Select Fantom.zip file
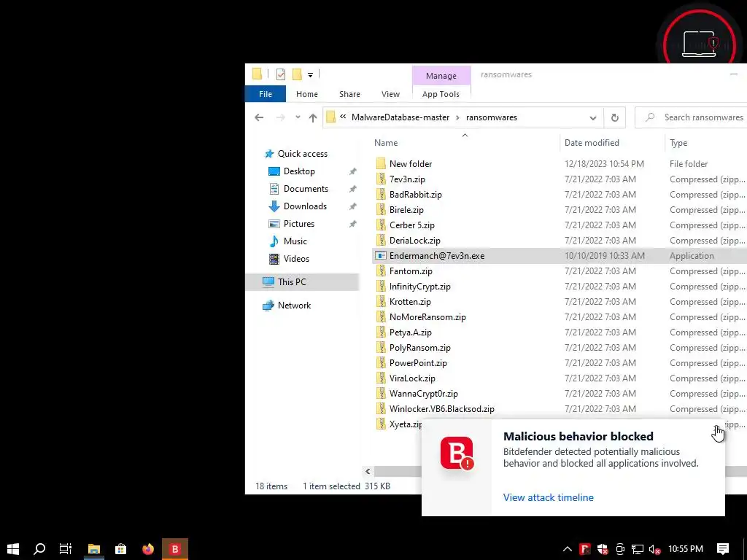The width and height of the screenshot is (747, 560). [x=411, y=271]
